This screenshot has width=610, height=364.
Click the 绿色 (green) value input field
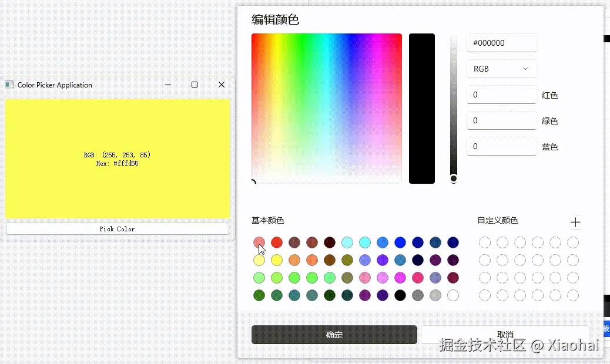[x=501, y=120]
